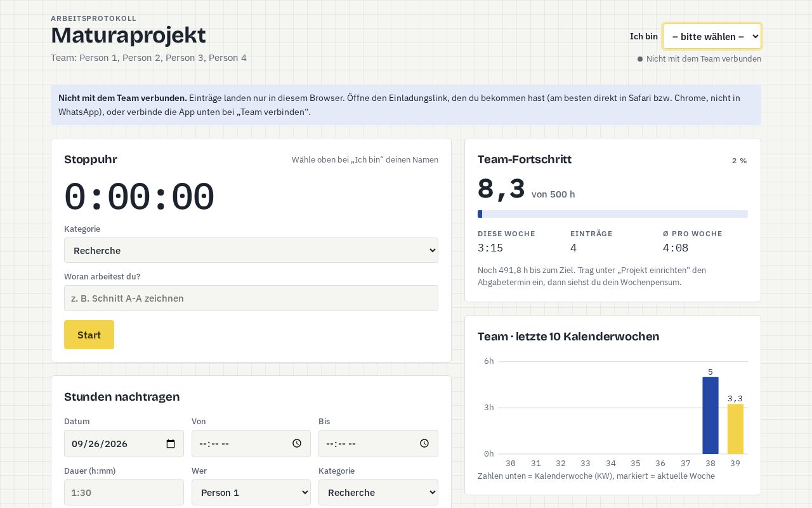Viewport: 812px width, 508px height.
Task: Click the yellow bar for week 39
Action: point(735,429)
